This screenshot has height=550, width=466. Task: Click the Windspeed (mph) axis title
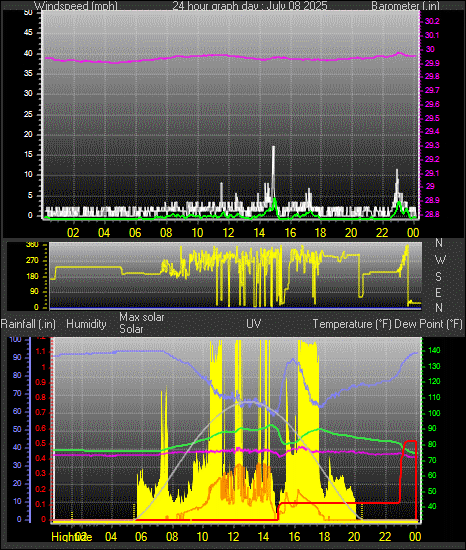coord(76,6)
